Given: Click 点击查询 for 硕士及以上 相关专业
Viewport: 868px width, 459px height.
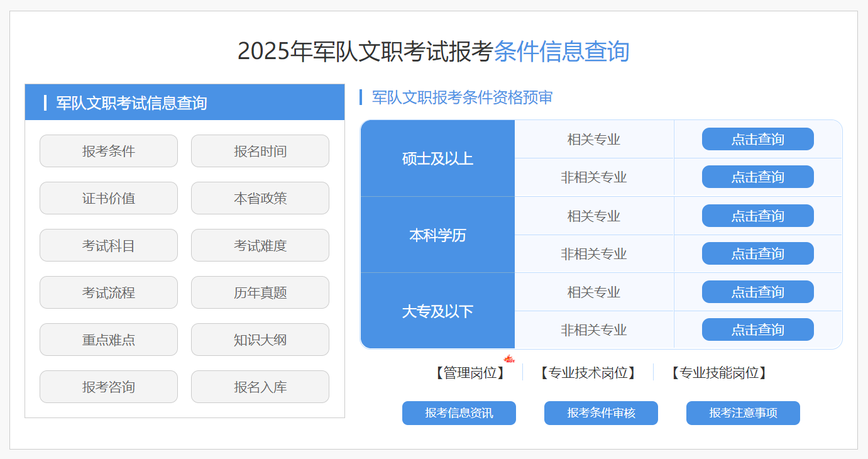Looking at the screenshot, I should (757, 139).
